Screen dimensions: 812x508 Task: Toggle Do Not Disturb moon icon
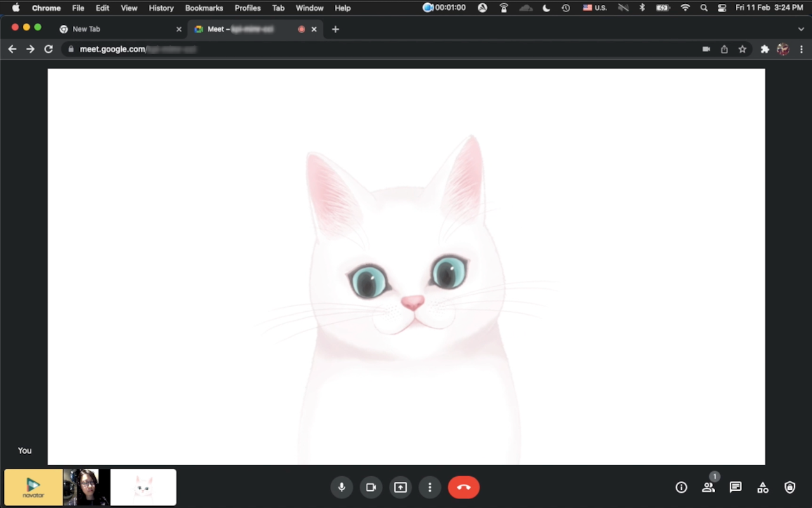pos(546,8)
